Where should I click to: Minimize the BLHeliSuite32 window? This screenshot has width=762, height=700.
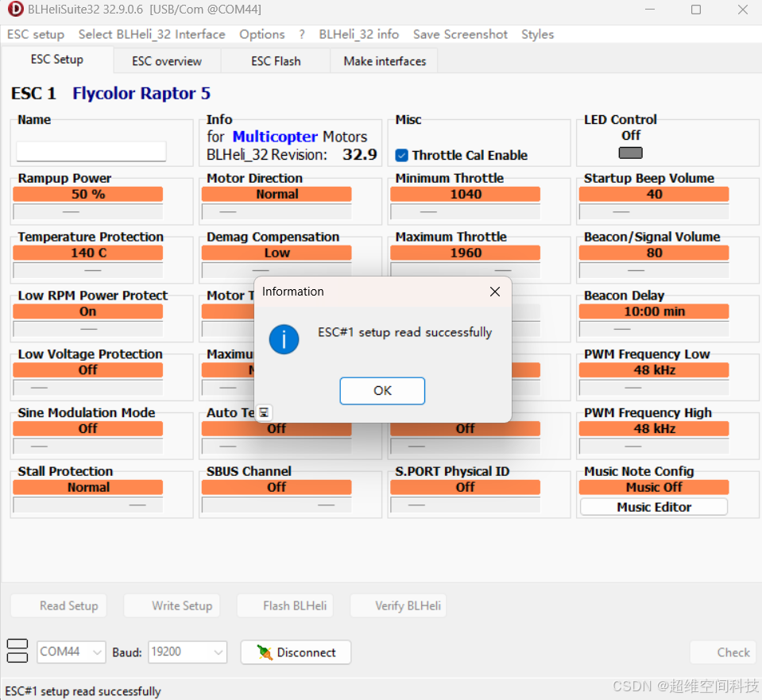pos(650,10)
